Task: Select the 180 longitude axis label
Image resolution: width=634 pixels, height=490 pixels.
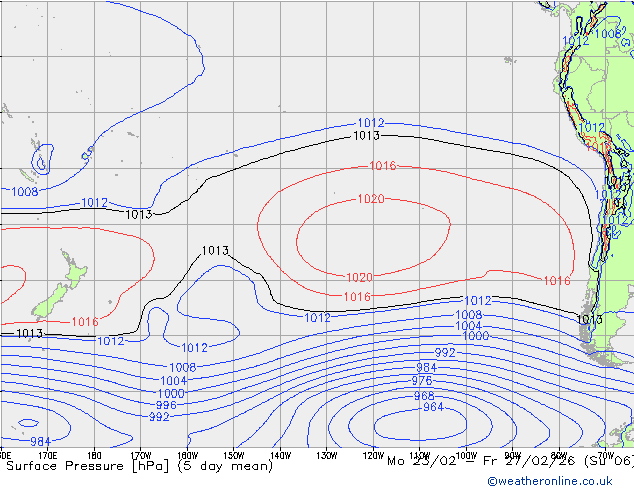Action: (94, 456)
